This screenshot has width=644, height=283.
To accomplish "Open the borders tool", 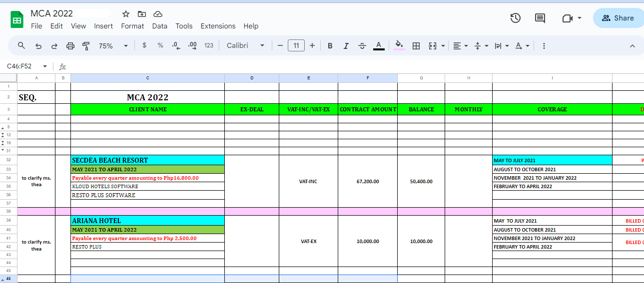I will click(x=416, y=45).
